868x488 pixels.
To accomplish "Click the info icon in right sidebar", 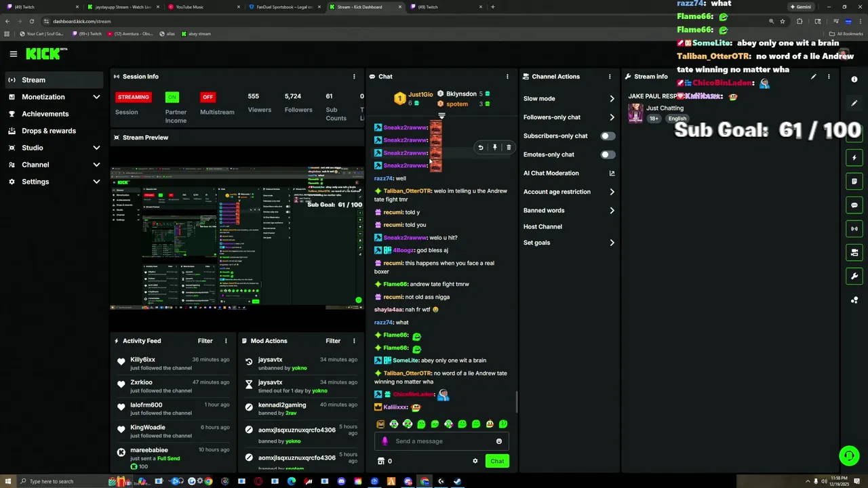I will point(854,79).
